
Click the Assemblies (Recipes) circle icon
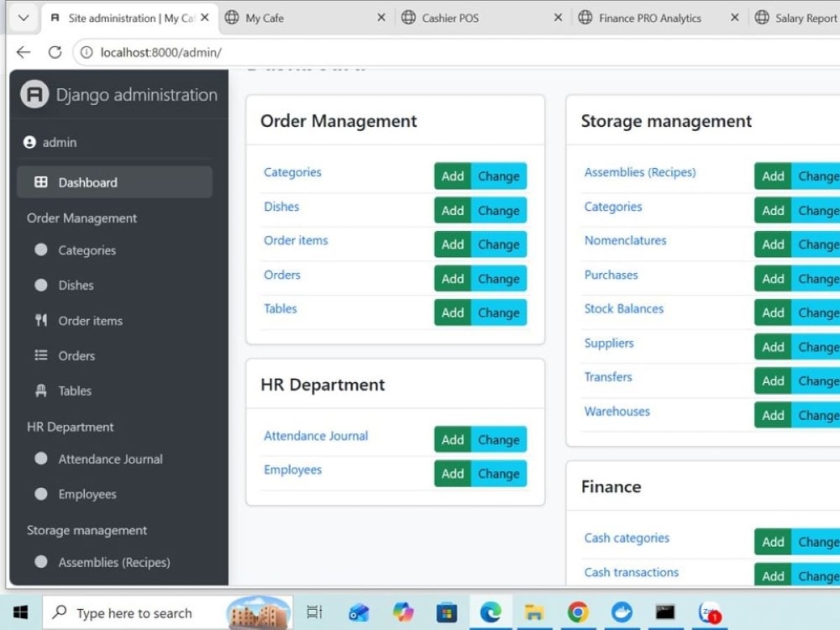40,562
